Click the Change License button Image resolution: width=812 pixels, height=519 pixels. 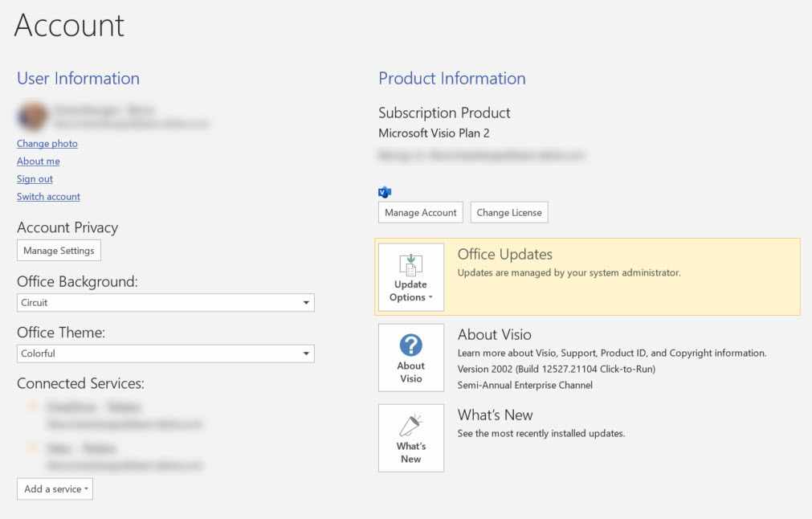pos(509,212)
